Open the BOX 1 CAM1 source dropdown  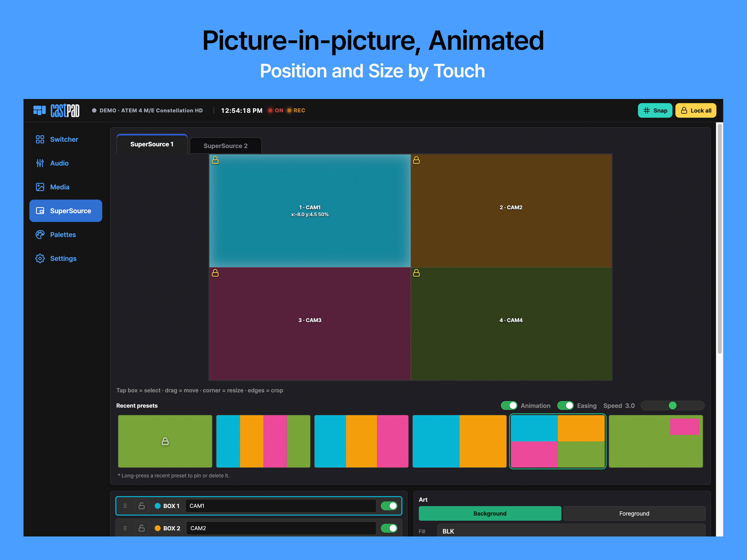(281, 506)
